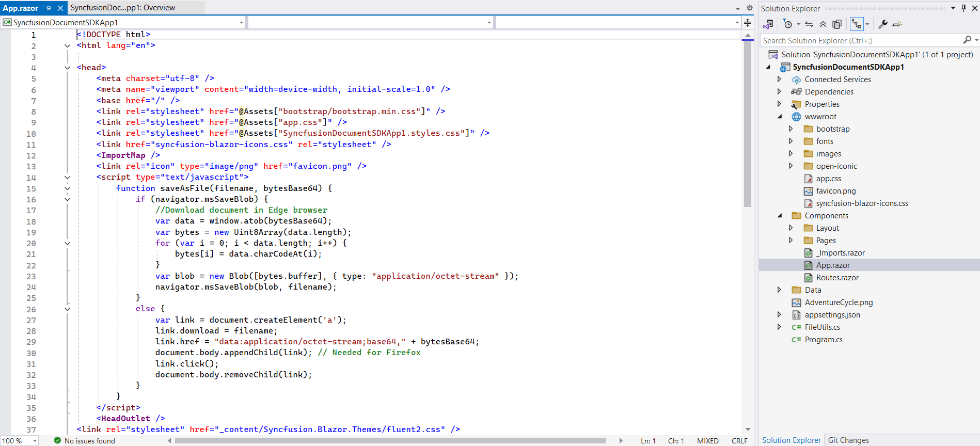980x446 pixels.
Task: Expand the Layout folder
Action: [791, 228]
